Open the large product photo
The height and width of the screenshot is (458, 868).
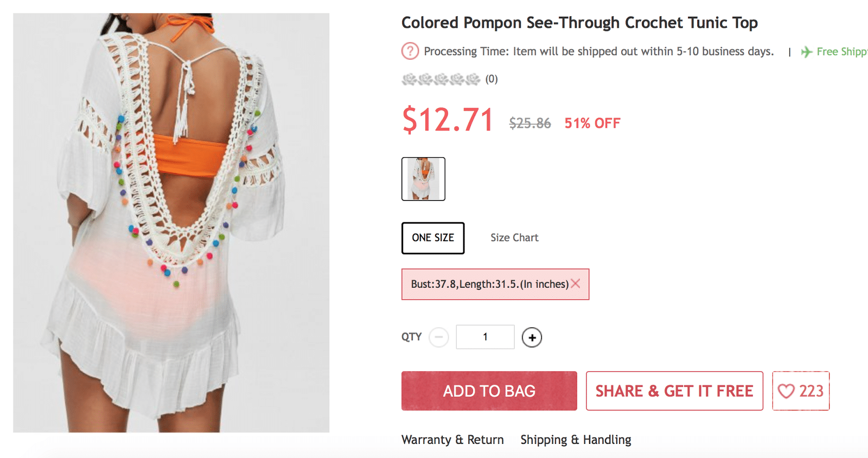[171, 222]
